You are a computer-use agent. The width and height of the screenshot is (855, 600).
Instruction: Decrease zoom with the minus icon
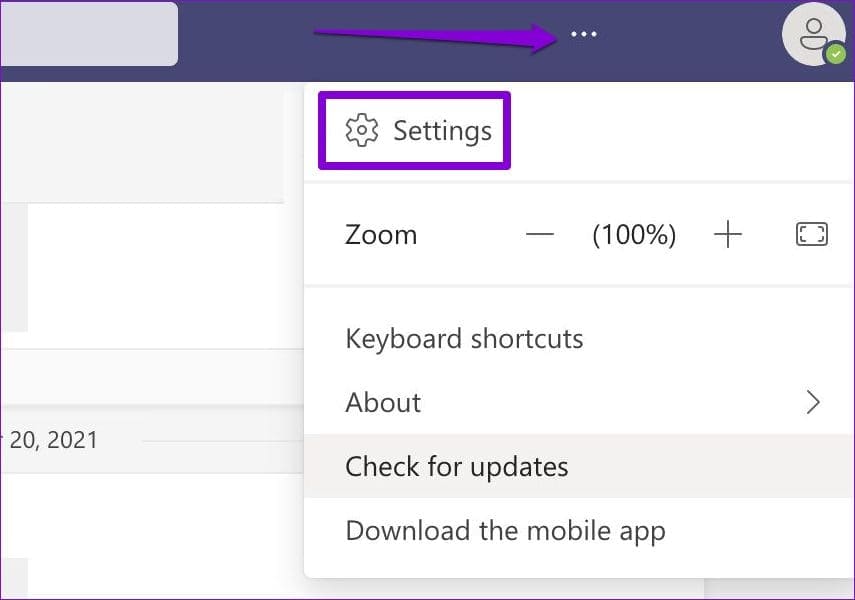coord(540,235)
